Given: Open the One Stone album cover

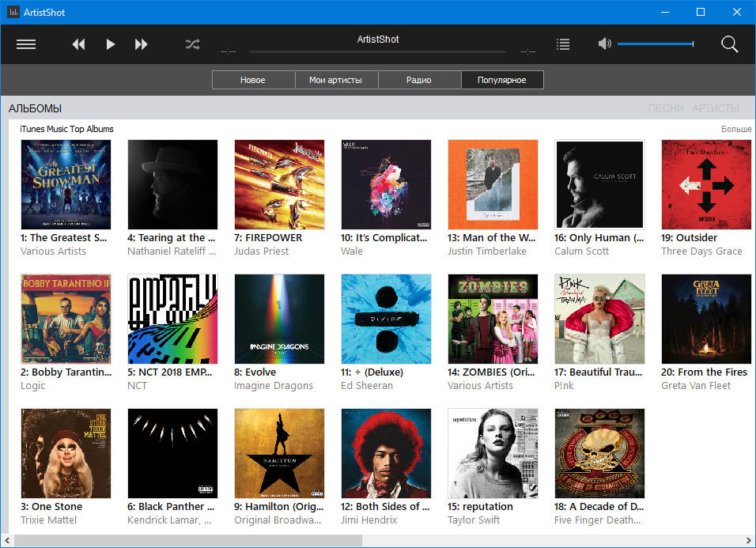Looking at the screenshot, I should point(66,454).
